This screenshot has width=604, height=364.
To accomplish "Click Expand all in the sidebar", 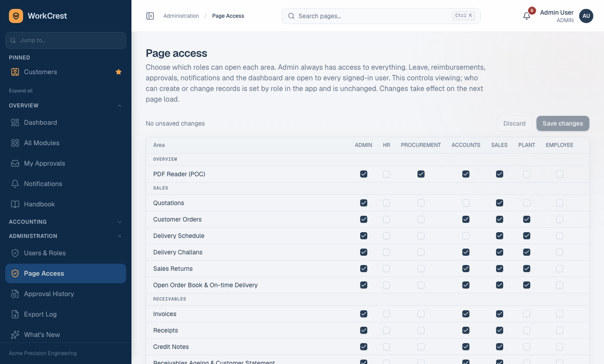I will [21, 91].
